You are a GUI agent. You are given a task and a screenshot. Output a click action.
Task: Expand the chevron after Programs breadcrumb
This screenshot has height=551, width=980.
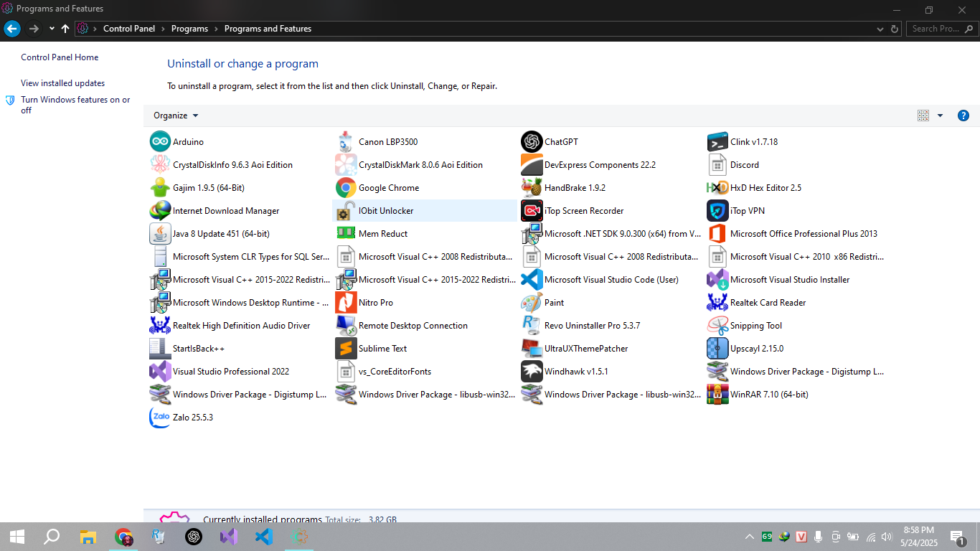pyautogui.click(x=216, y=29)
